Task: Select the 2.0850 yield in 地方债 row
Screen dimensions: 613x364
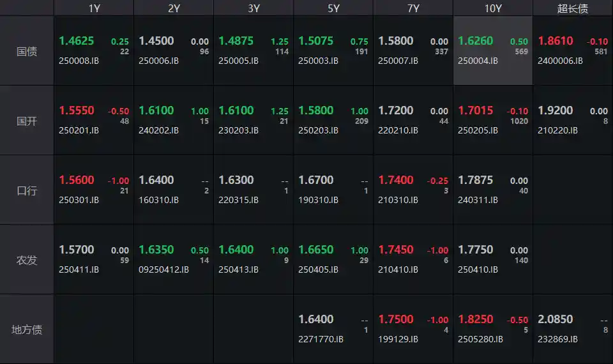Action: point(556,319)
